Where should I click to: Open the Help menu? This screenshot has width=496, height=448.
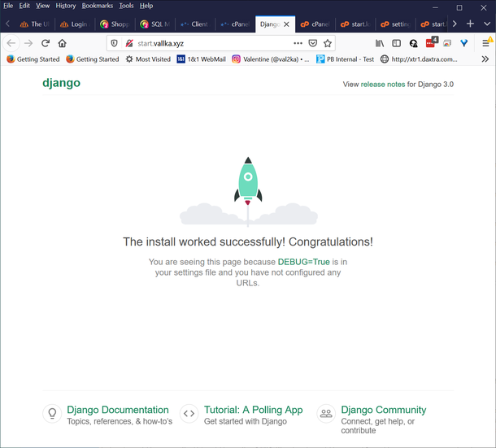point(146,6)
